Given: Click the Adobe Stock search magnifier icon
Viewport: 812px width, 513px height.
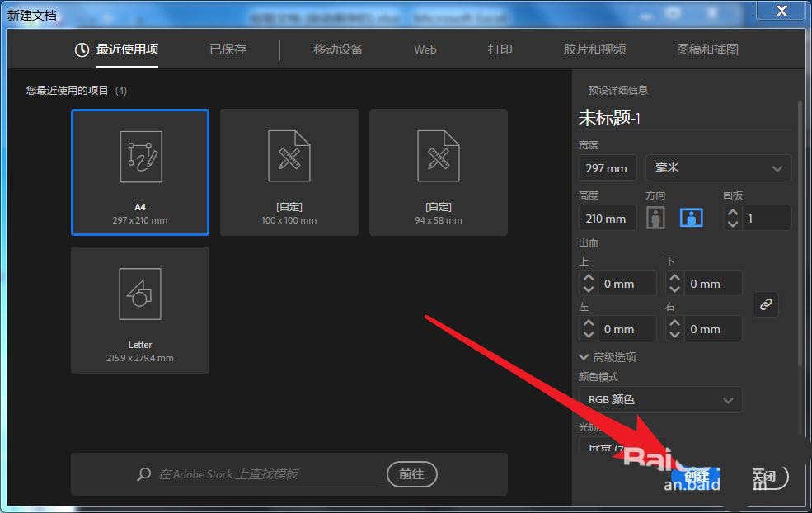Looking at the screenshot, I should tap(144, 474).
